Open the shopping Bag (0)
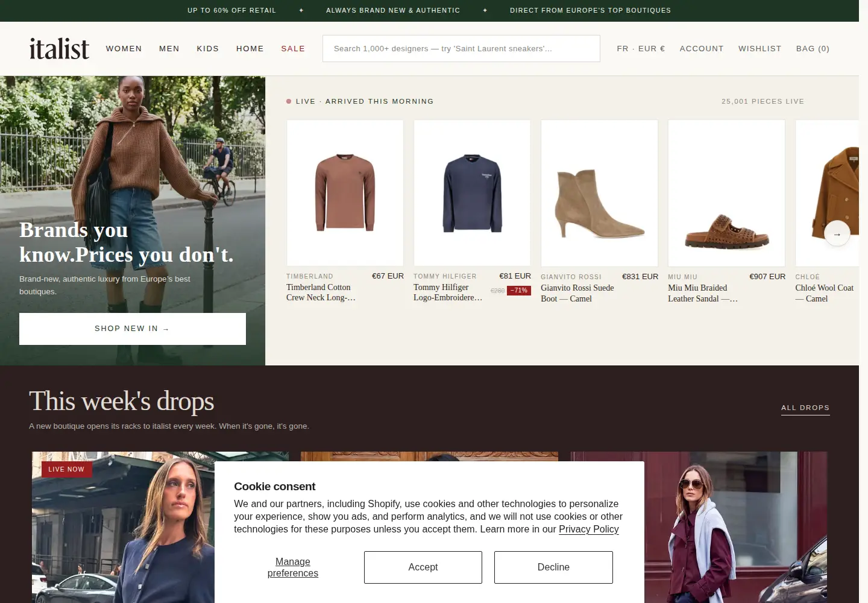This screenshot has height=603, width=868. [813, 48]
